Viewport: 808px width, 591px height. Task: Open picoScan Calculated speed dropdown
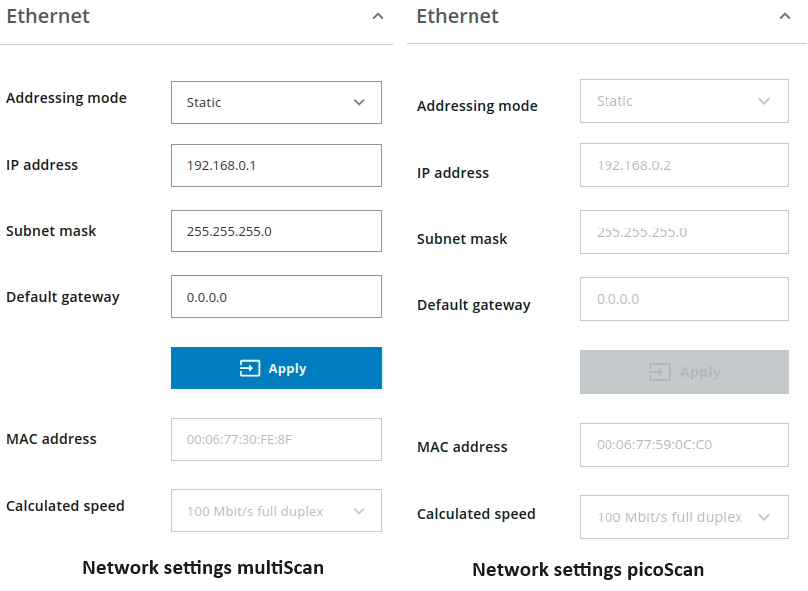click(684, 517)
